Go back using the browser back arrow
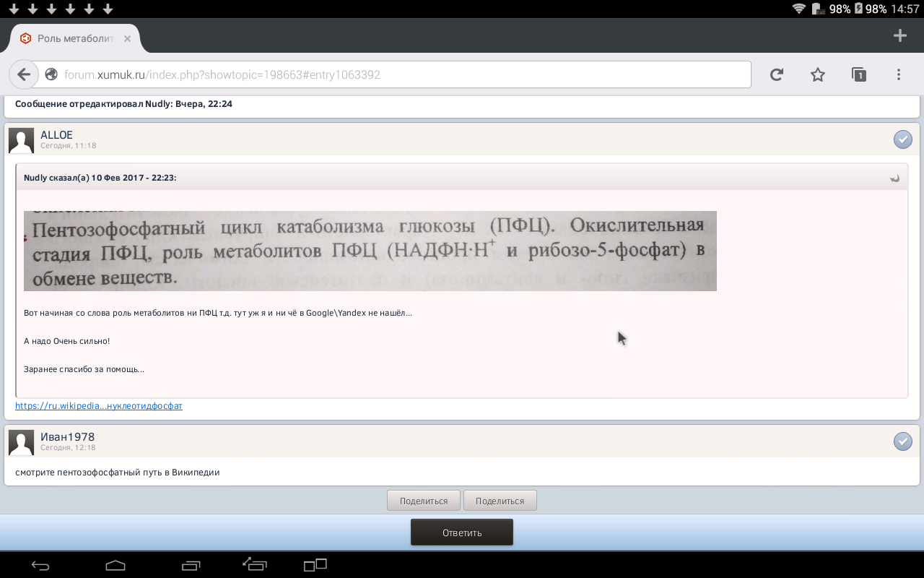 coord(24,74)
